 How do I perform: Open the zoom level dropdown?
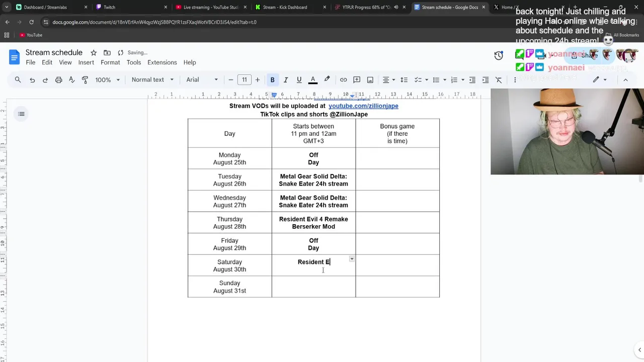click(108, 79)
